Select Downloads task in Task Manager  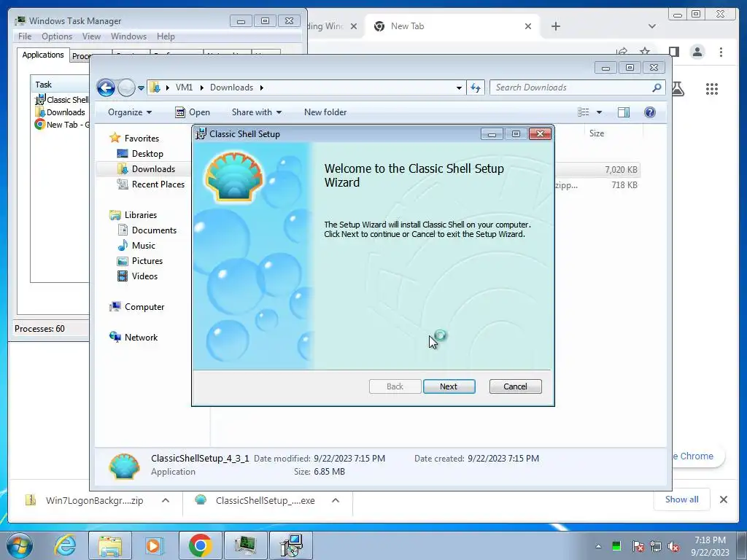click(x=60, y=112)
